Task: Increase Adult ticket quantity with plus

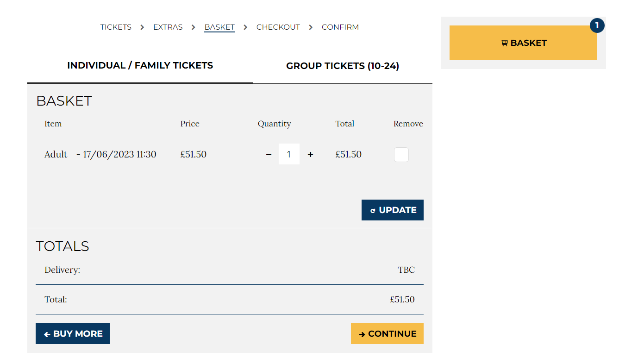Action: point(310,155)
